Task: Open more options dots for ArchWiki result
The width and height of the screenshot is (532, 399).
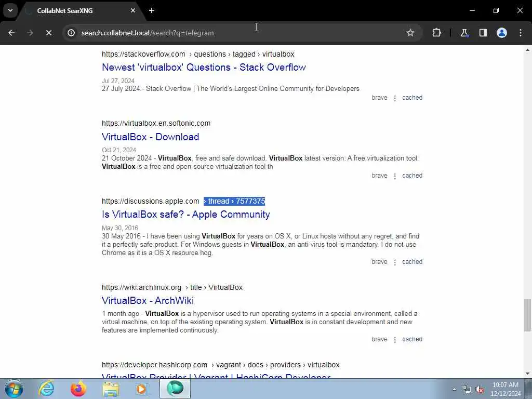Action: coord(395,340)
